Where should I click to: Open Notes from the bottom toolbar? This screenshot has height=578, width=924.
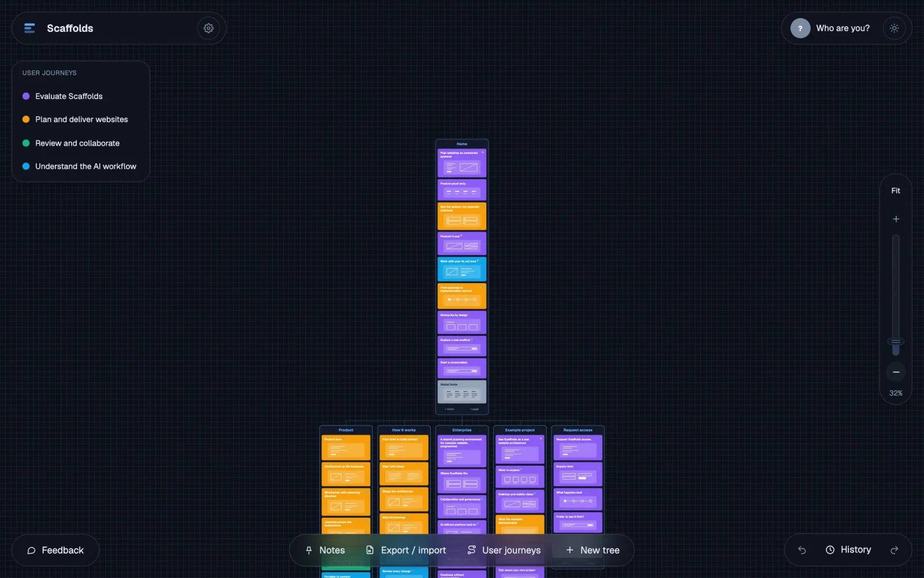point(325,550)
